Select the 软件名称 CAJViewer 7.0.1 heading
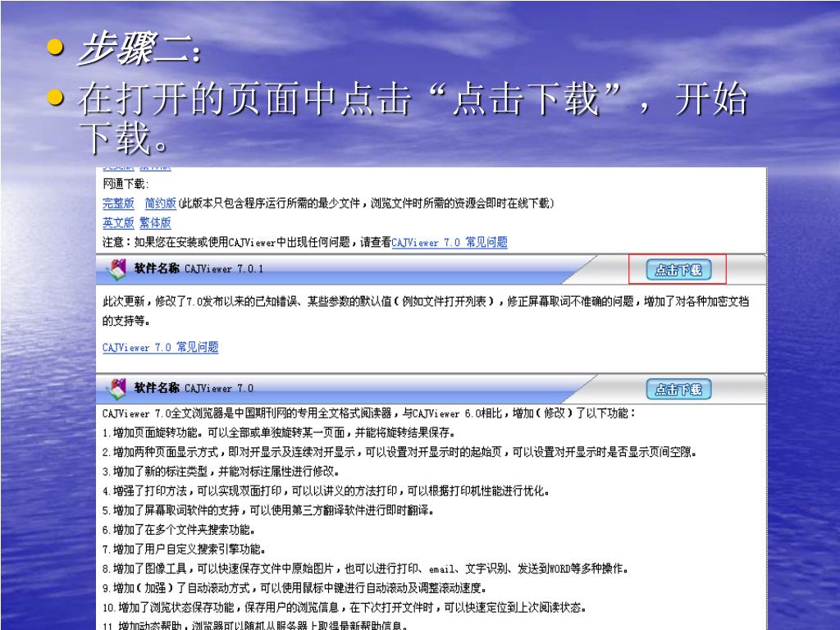This screenshot has width=840, height=630. [199, 268]
